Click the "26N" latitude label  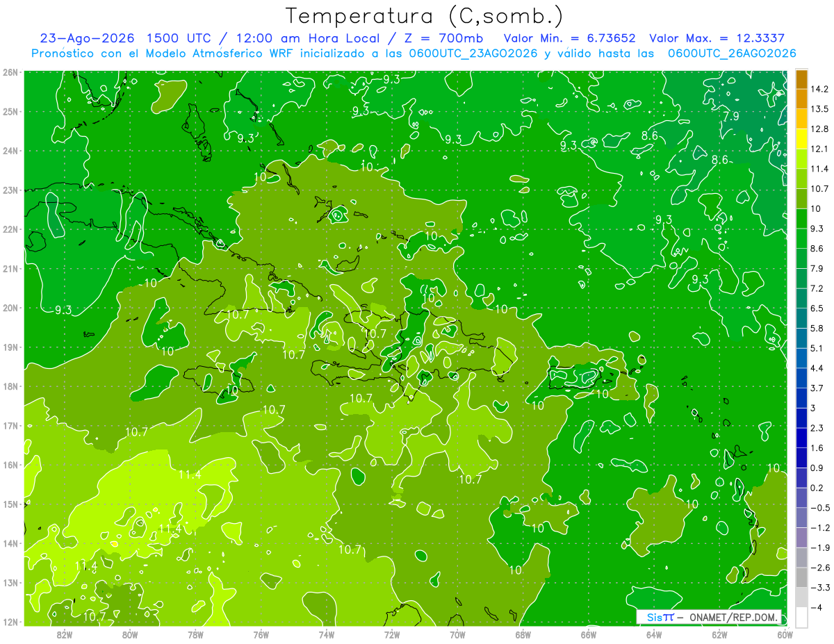tap(10, 72)
